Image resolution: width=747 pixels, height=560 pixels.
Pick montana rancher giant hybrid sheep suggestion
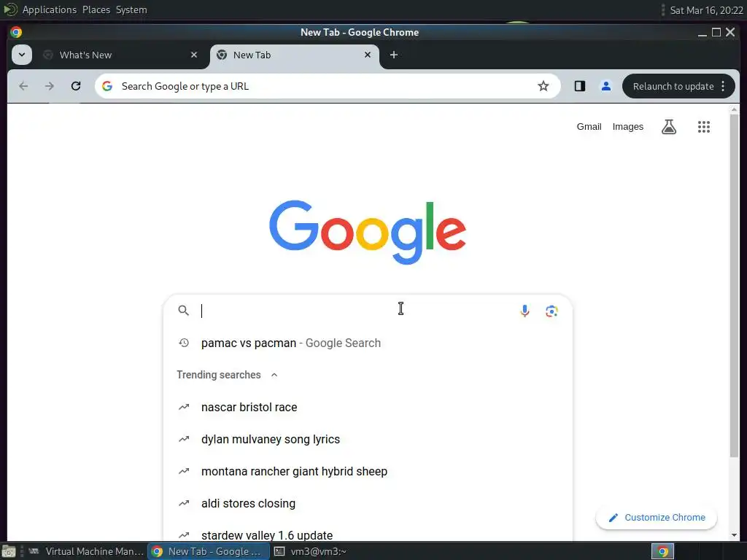368,472
